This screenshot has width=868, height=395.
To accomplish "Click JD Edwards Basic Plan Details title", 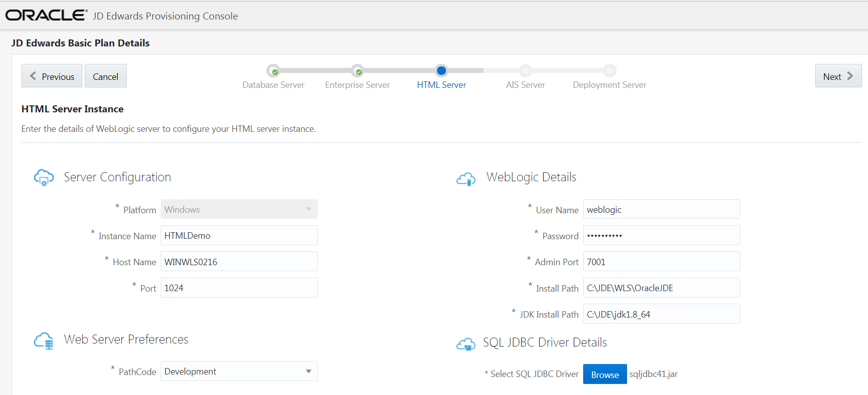I will click(80, 43).
